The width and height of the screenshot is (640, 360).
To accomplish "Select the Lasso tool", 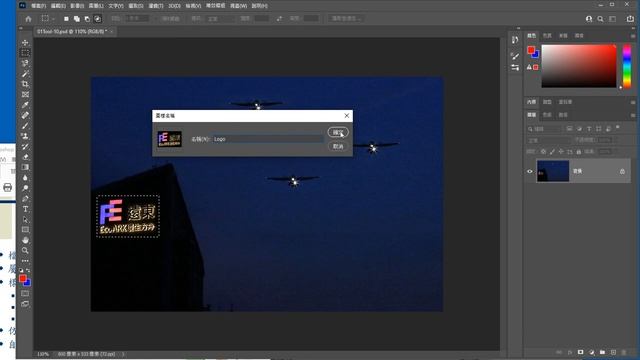I will (25, 63).
